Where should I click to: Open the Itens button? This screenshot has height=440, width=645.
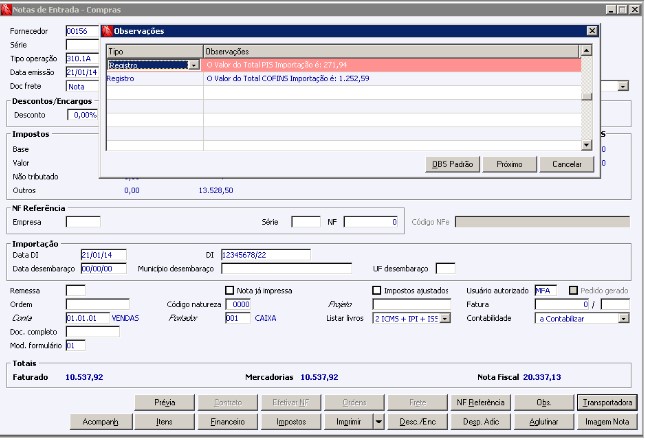[165, 421]
